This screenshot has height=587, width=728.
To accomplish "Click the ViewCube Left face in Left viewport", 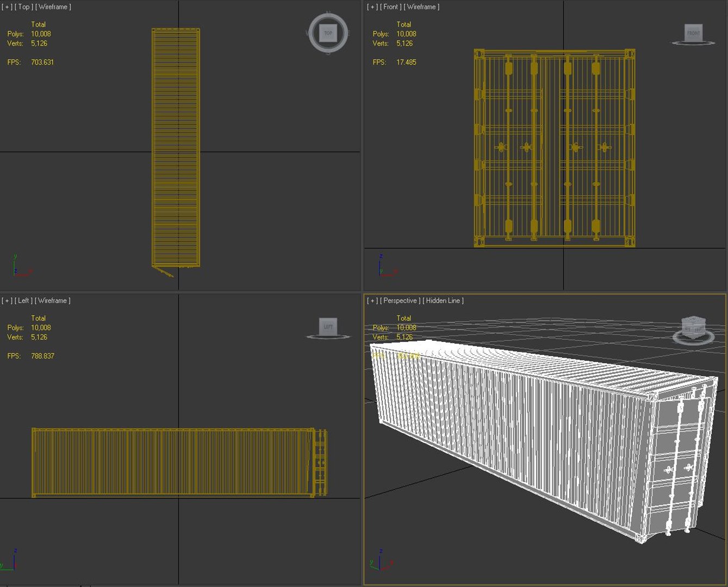I will point(328,327).
